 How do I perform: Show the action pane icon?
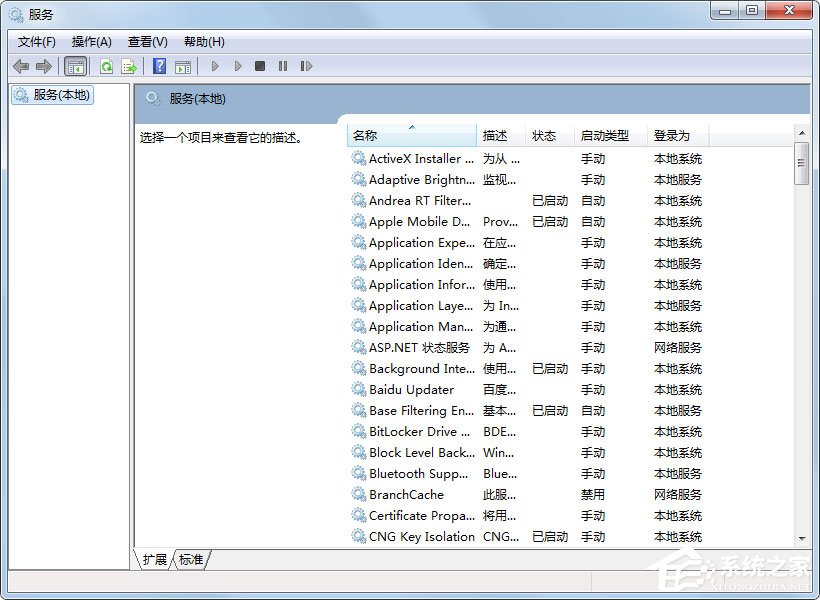click(x=184, y=66)
